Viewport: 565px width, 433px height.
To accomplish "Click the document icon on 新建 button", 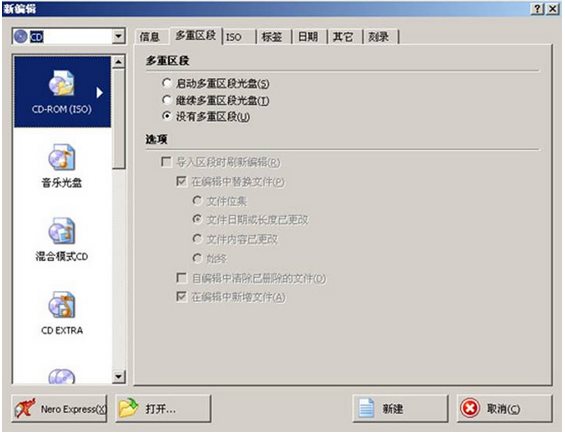I will pyautogui.click(x=366, y=409).
